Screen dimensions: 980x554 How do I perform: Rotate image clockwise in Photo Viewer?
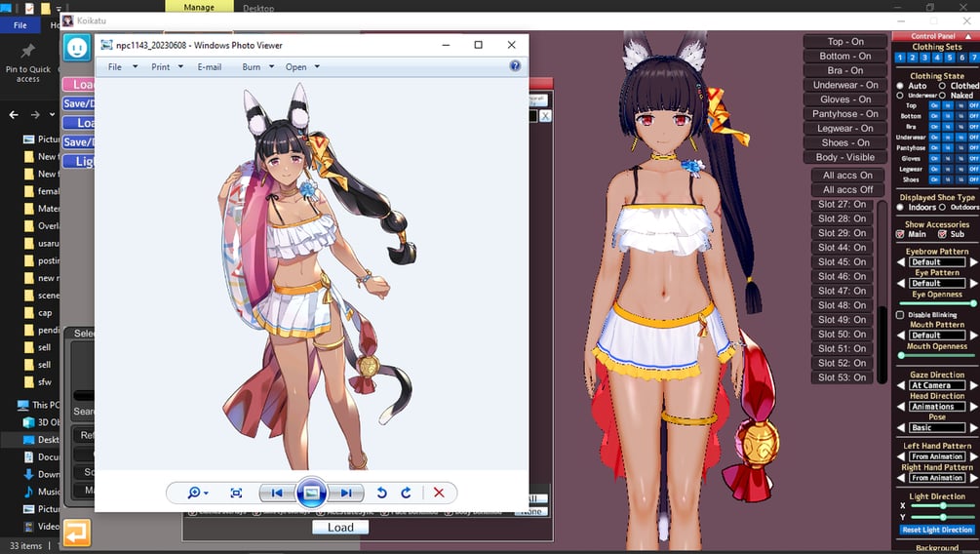[406, 493]
